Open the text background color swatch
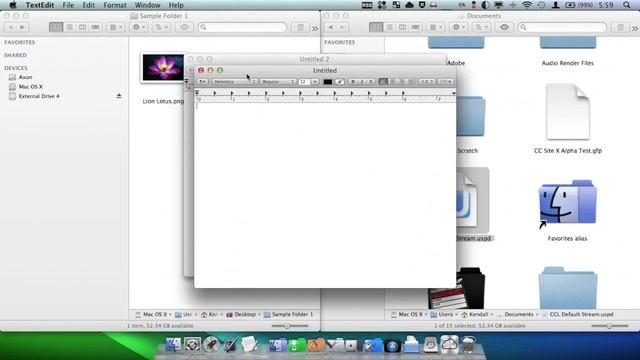Screen dimensions: 640x360 (340, 82)
